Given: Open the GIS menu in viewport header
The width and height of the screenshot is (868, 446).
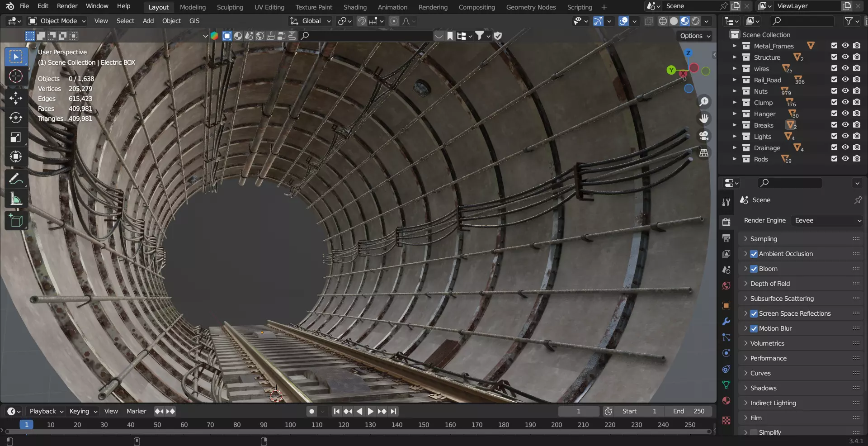Looking at the screenshot, I should tap(194, 21).
